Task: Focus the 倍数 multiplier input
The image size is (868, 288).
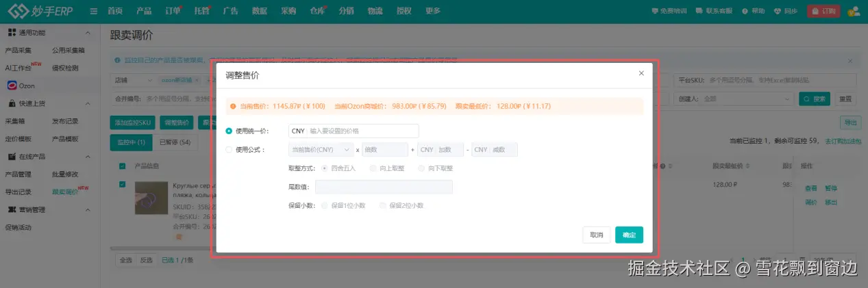Action: tap(385, 149)
